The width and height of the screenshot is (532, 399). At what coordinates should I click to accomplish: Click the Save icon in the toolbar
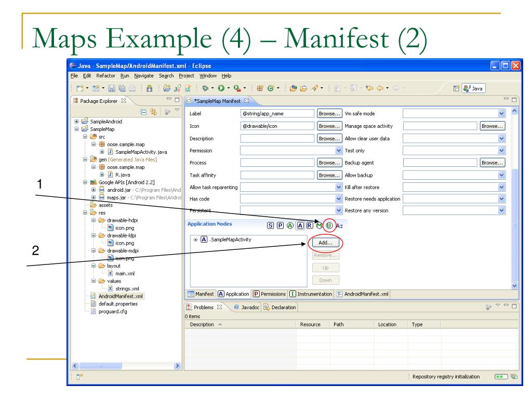[x=111, y=88]
